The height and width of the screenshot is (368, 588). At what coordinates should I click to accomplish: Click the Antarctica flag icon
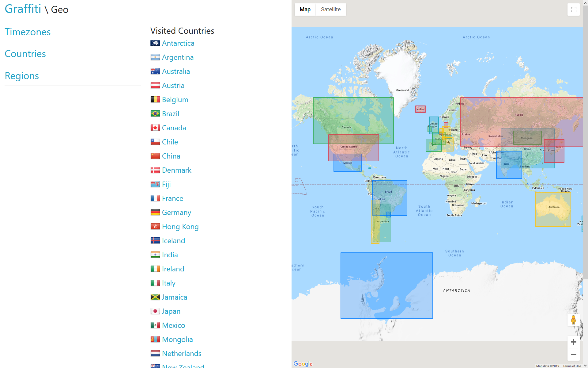155,43
